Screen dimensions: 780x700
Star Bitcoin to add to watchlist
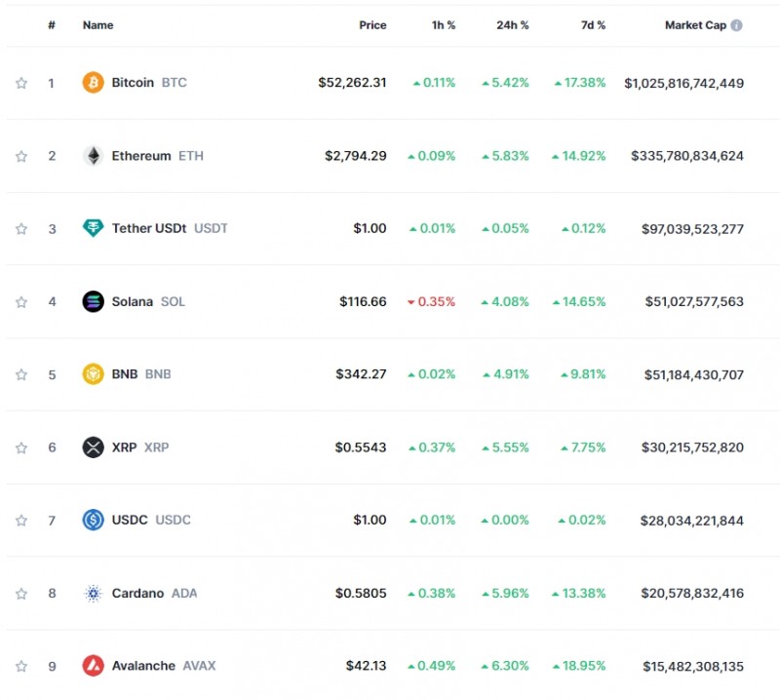[21, 83]
